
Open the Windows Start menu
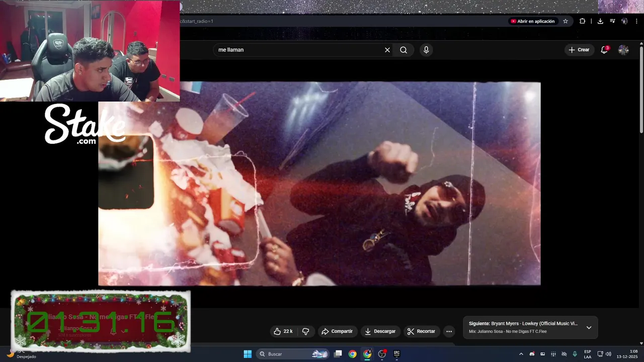point(248,354)
